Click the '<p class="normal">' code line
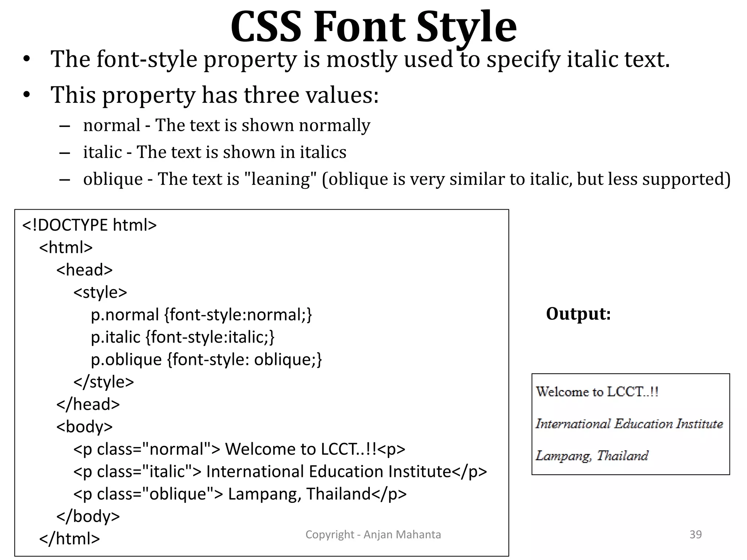 coord(239,449)
